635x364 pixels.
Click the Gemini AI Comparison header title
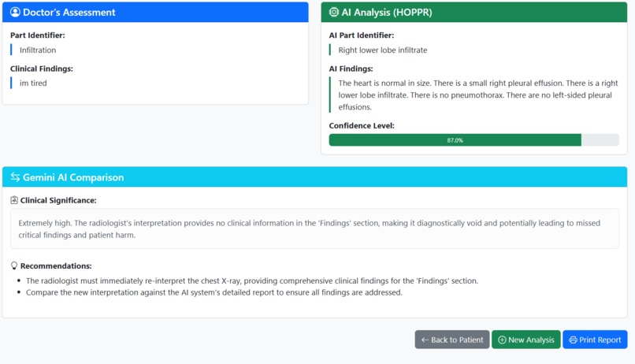[x=73, y=177]
